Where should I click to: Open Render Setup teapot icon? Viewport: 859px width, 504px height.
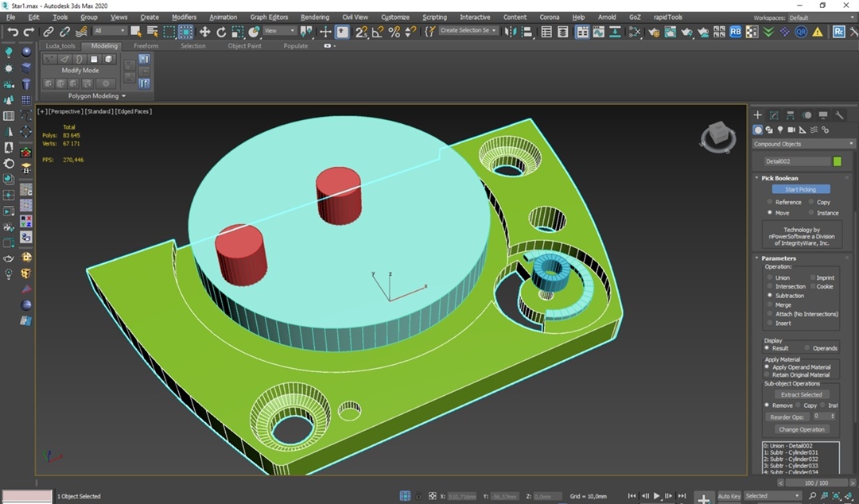[x=654, y=32]
